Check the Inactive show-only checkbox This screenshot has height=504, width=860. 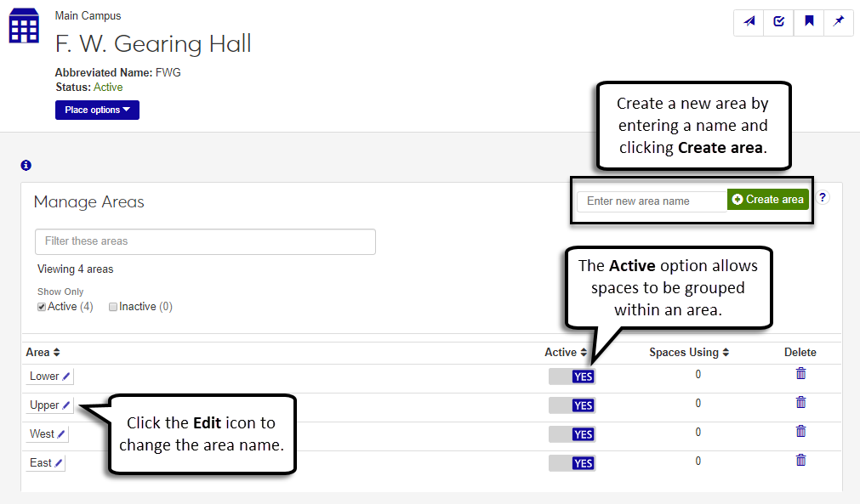tap(113, 307)
